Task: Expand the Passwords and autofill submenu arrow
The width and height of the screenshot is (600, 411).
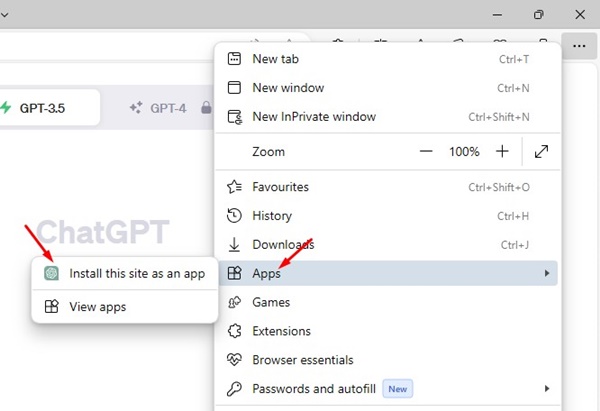Action: pyautogui.click(x=547, y=389)
